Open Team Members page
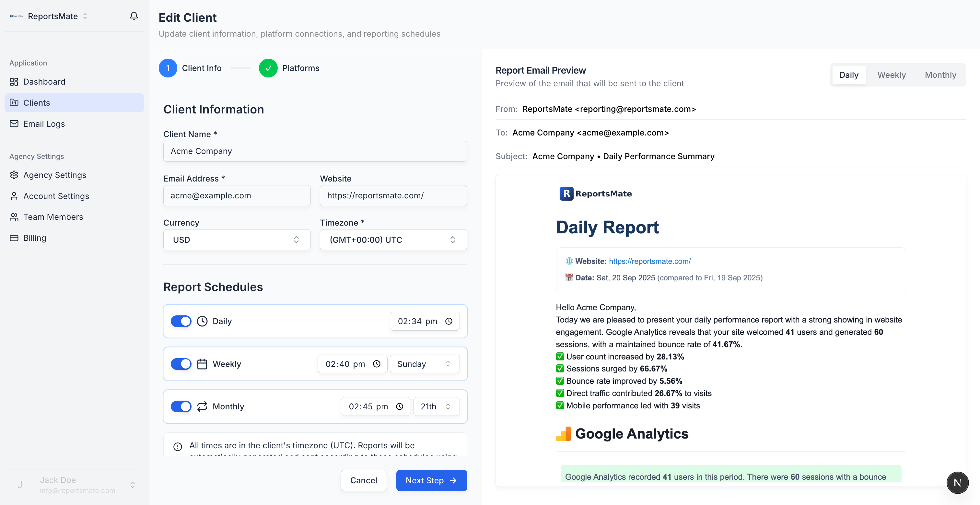This screenshot has width=980, height=505. click(x=53, y=217)
